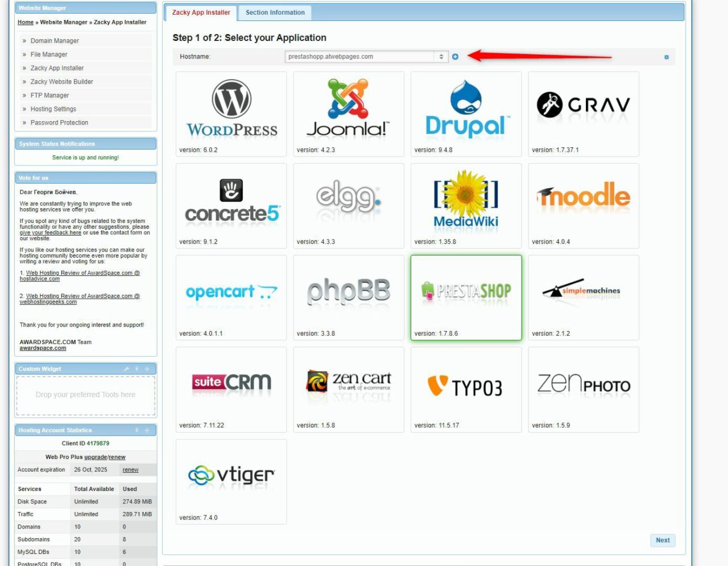Collapse the Custom Widget panel

click(x=137, y=369)
